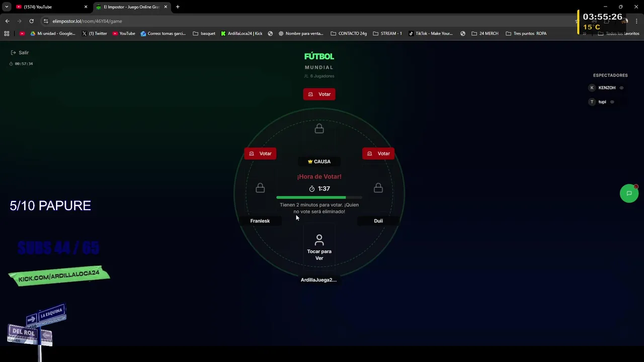Click the crown icon next to CAUSA
The width and height of the screenshot is (644, 362).
click(310, 162)
